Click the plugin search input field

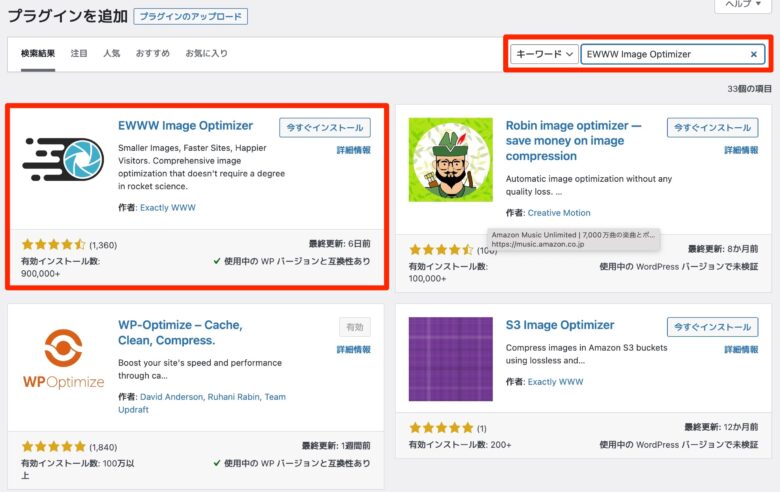(x=673, y=54)
